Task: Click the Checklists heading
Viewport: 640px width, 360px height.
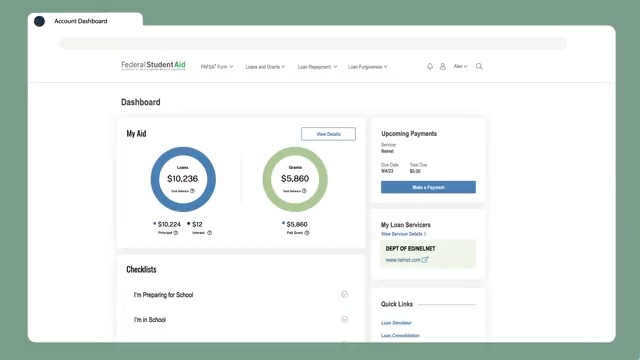Action: 141,269
